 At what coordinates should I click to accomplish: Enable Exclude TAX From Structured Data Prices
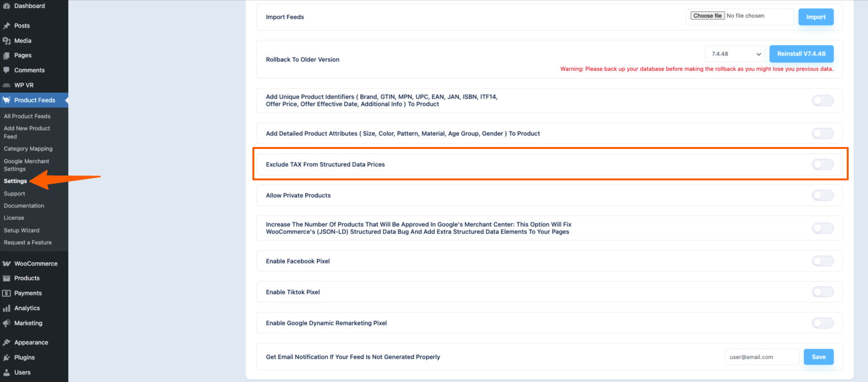[x=823, y=164]
